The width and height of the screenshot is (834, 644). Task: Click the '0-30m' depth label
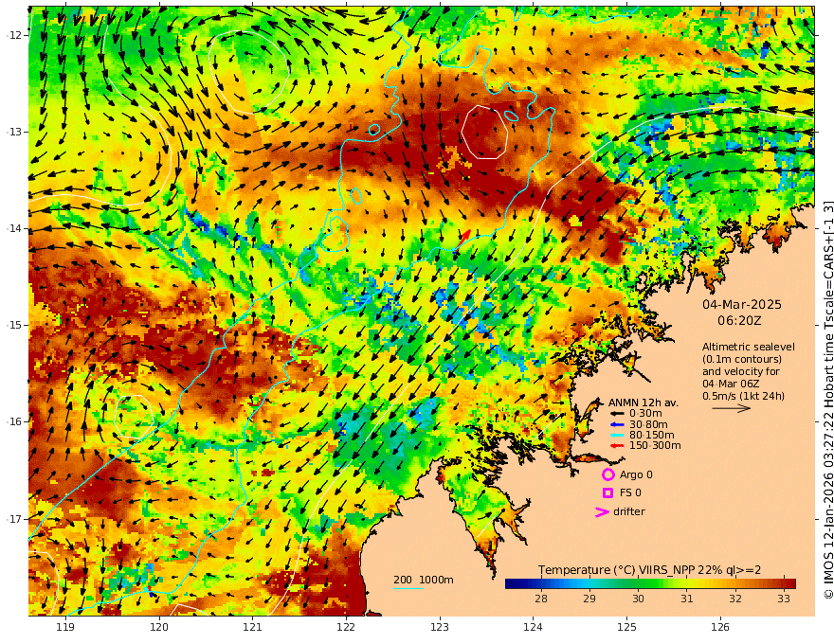(x=645, y=414)
